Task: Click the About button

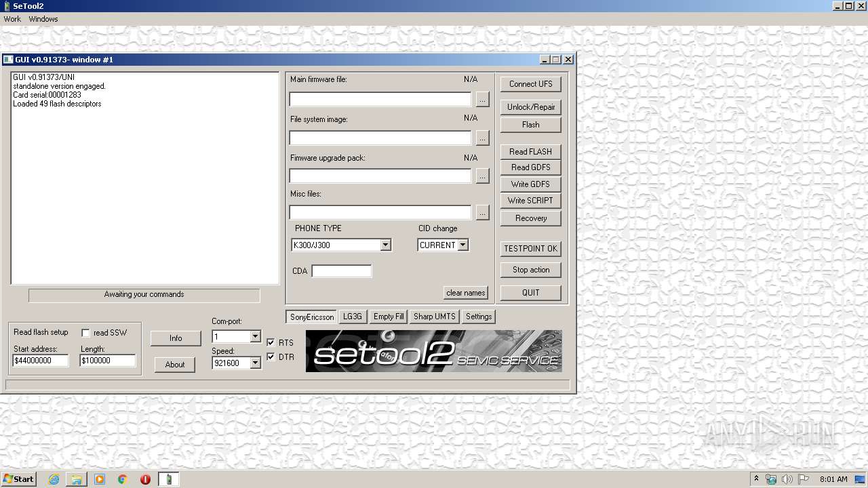Action: click(175, 365)
